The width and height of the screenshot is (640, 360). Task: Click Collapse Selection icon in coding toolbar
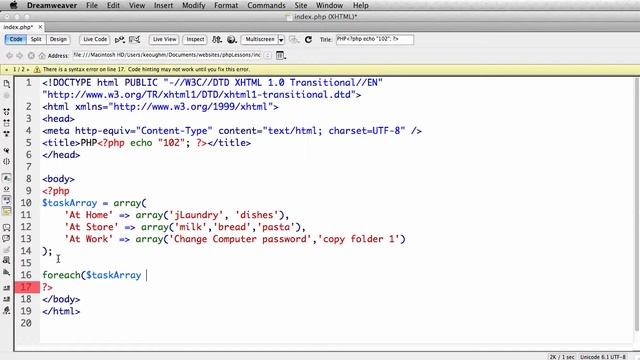pyautogui.click(x=7, y=122)
